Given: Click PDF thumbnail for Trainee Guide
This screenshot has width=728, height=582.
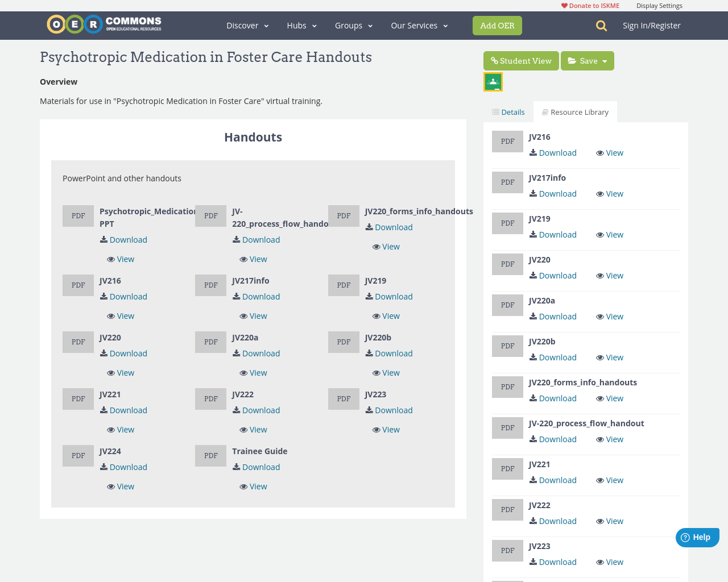Looking at the screenshot, I should click(x=210, y=456).
